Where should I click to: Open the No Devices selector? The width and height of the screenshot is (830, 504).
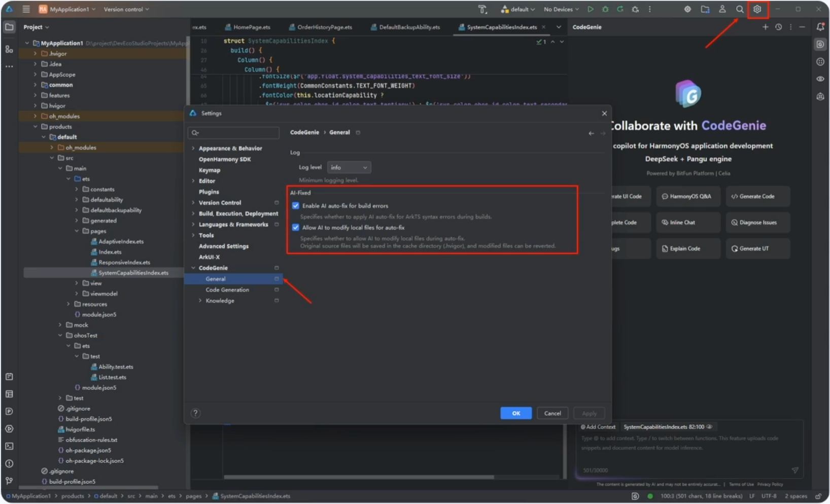(x=561, y=9)
